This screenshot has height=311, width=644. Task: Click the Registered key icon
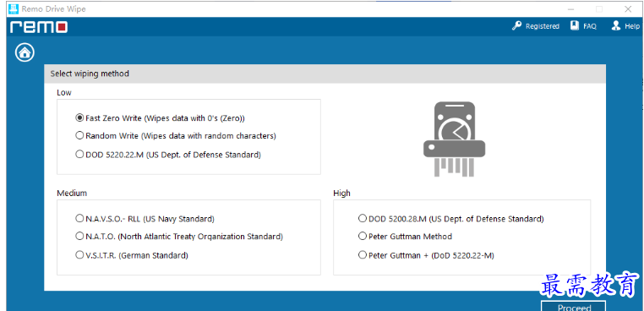(516, 26)
